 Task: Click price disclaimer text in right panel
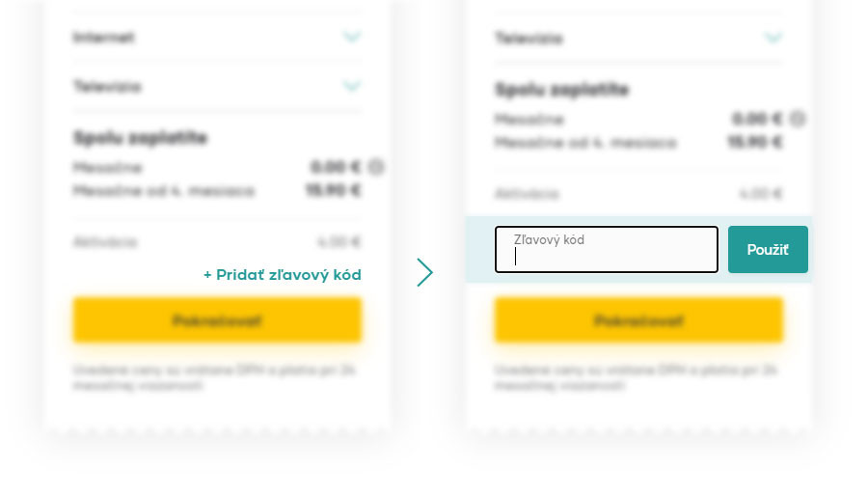[x=637, y=378]
